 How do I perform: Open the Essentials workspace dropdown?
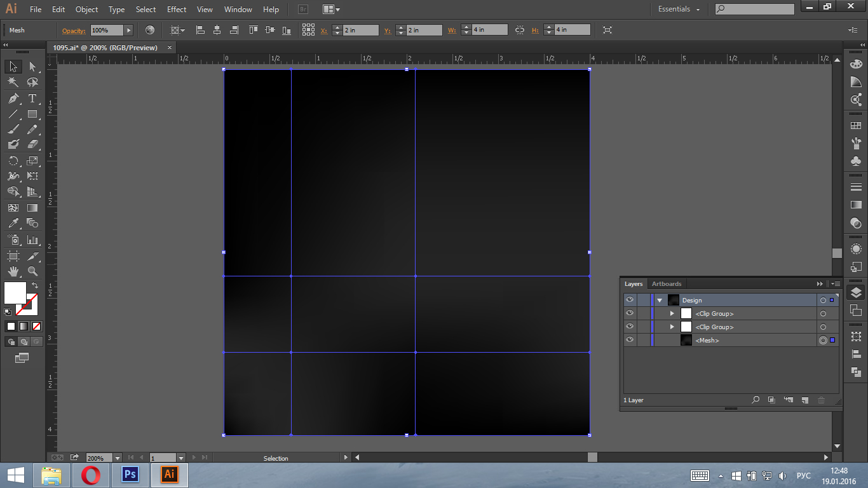(679, 10)
